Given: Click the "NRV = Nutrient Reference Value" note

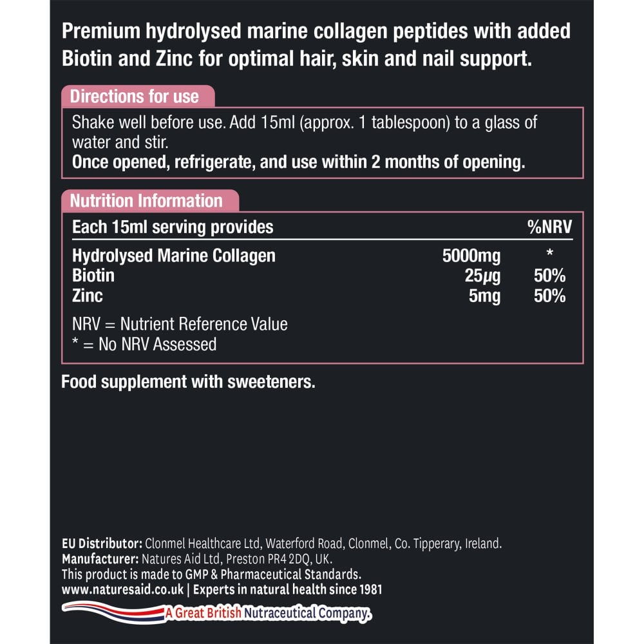Looking at the screenshot, I should tap(180, 324).
